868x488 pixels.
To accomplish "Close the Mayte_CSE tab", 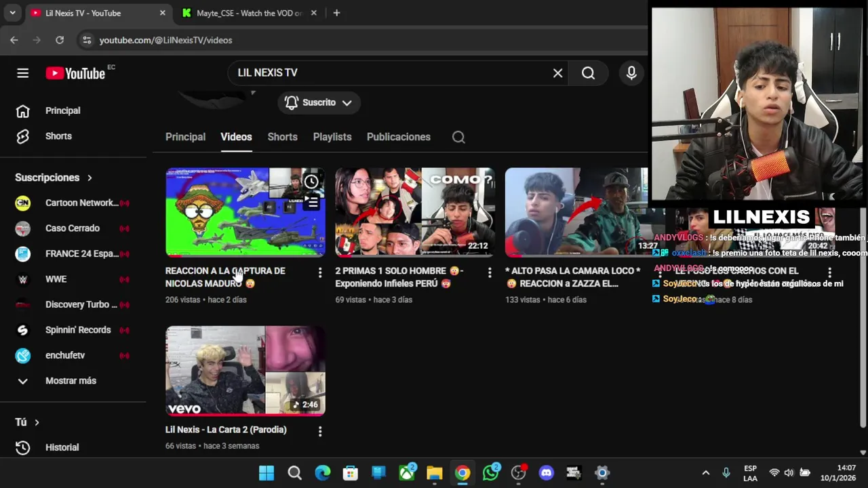I will (x=314, y=13).
